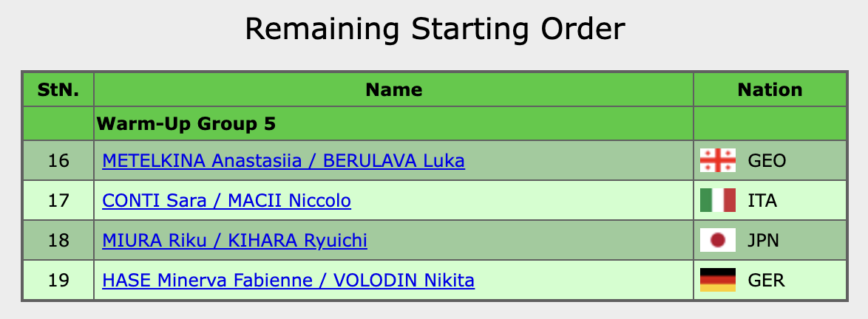Select starting number 17 cell
Viewport: 868px width, 319px height.
pyautogui.click(x=58, y=200)
